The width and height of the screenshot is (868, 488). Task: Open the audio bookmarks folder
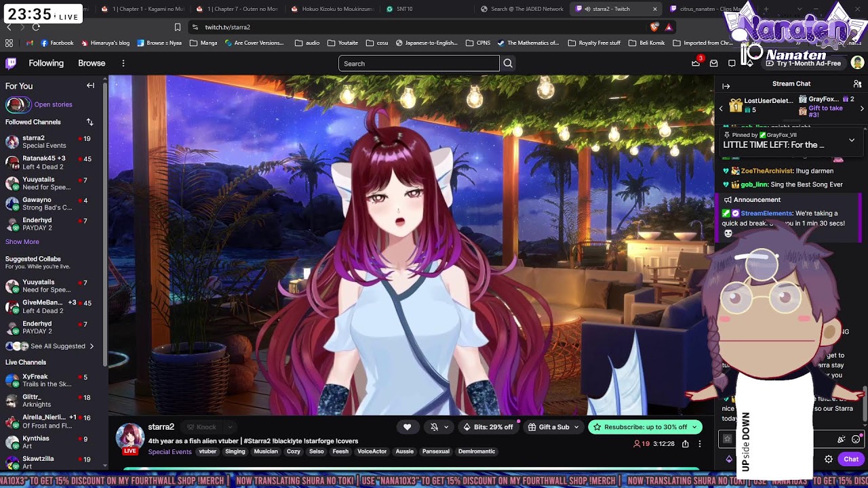(307, 43)
